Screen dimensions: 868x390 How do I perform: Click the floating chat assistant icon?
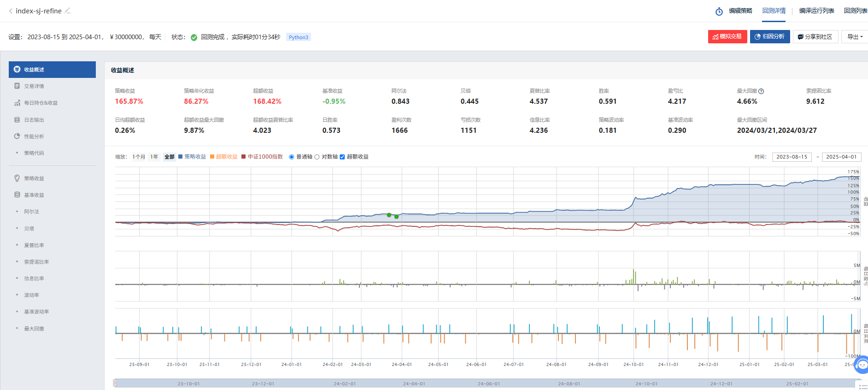tap(862, 365)
